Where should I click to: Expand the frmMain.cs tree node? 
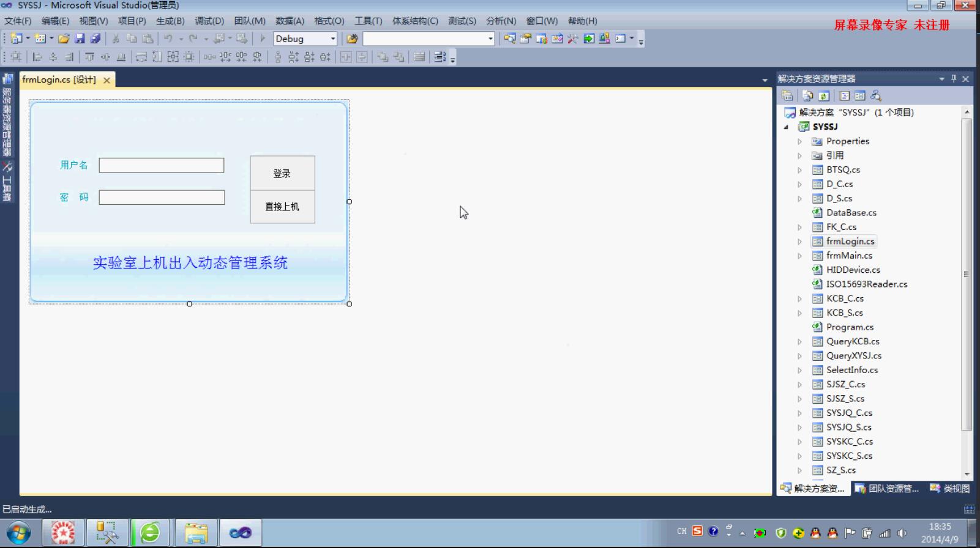pyautogui.click(x=799, y=256)
